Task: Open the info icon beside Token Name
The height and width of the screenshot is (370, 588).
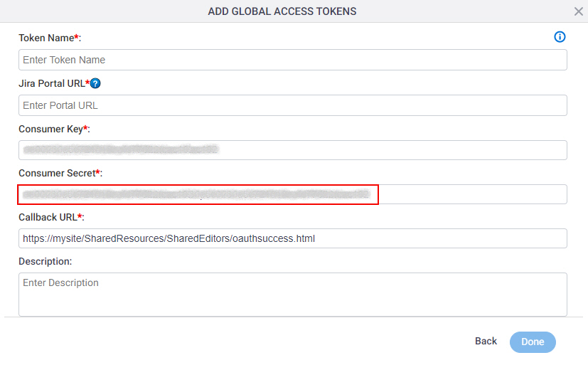Action: click(560, 37)
